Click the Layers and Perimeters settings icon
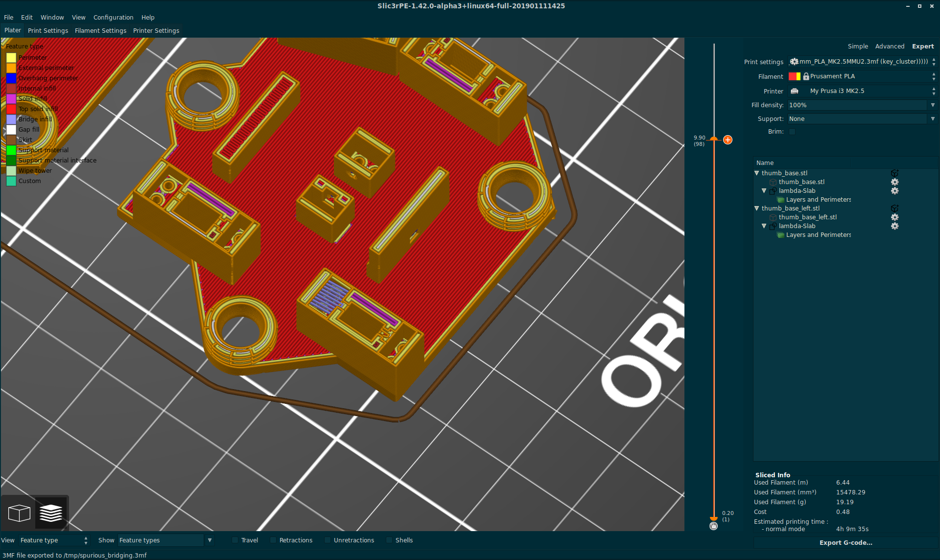Screen dimensions: 940x560 (780, 199)
